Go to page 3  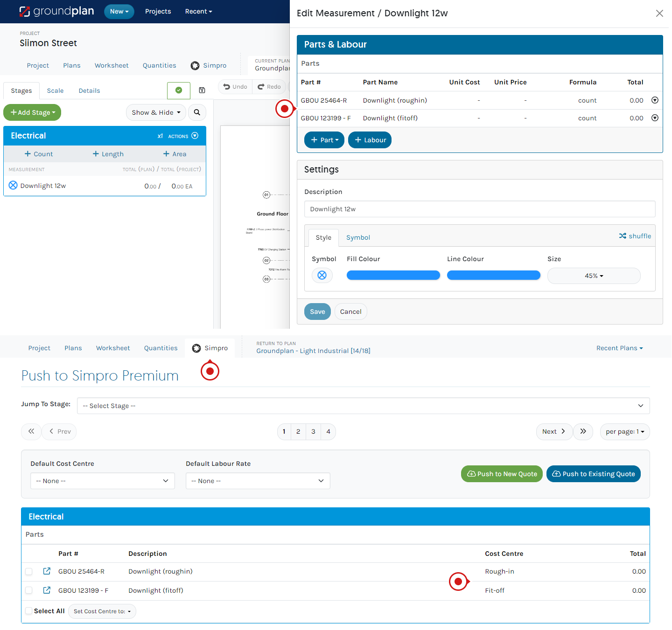click(x=313, y=431)
